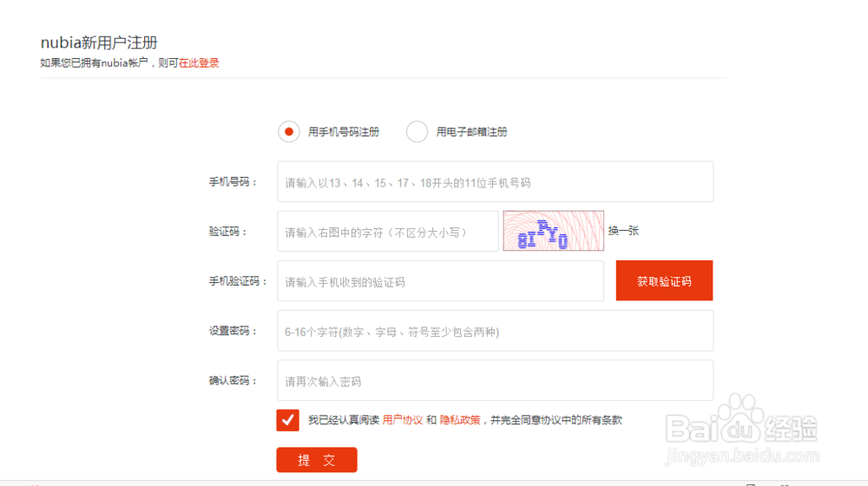
Task: Click the nubia新用户注册 heading text
Action: tap(99, 43)
